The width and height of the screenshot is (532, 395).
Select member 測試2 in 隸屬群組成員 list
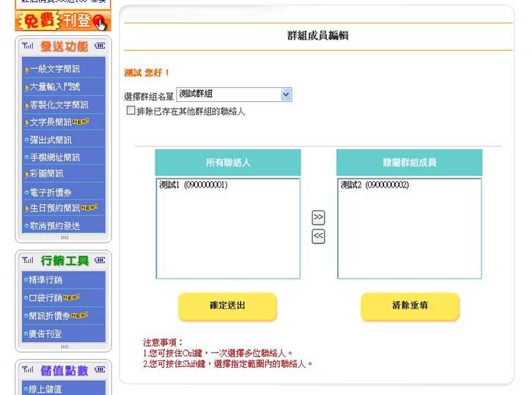tap(375, 185)
